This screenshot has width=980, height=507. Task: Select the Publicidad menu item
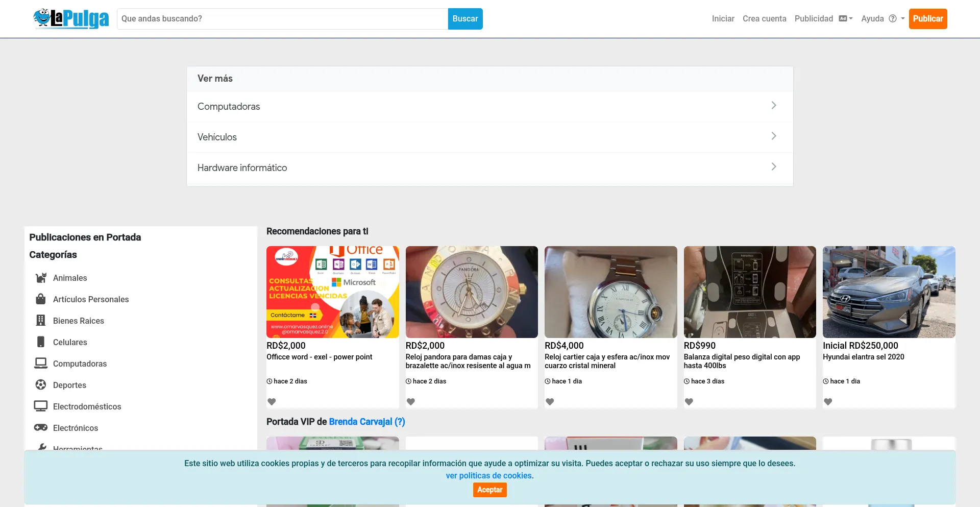click(814, 18)
